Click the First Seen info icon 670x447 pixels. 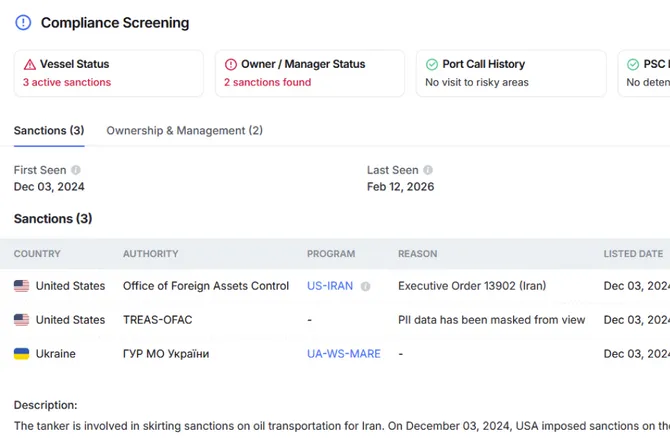(x=76, y=170)
